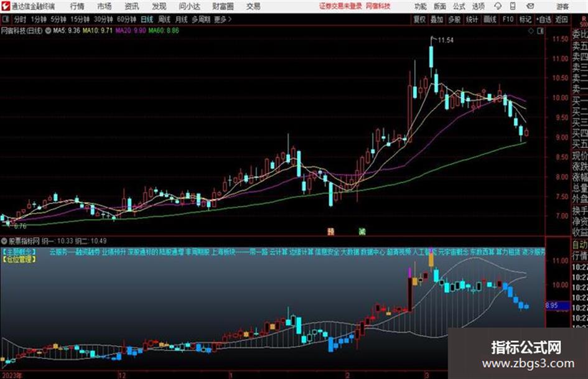
Task: Select the 月线 monthly period tab
Action: coord(182,19)
